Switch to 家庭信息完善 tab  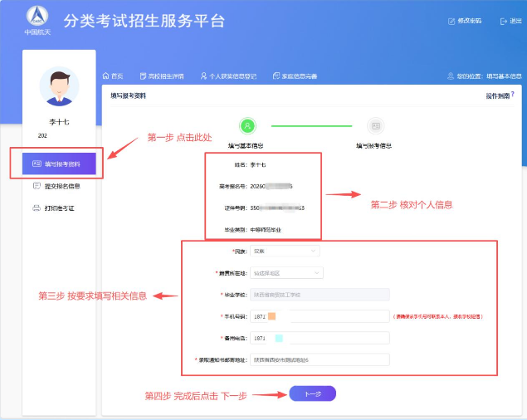tap(295, 76)
